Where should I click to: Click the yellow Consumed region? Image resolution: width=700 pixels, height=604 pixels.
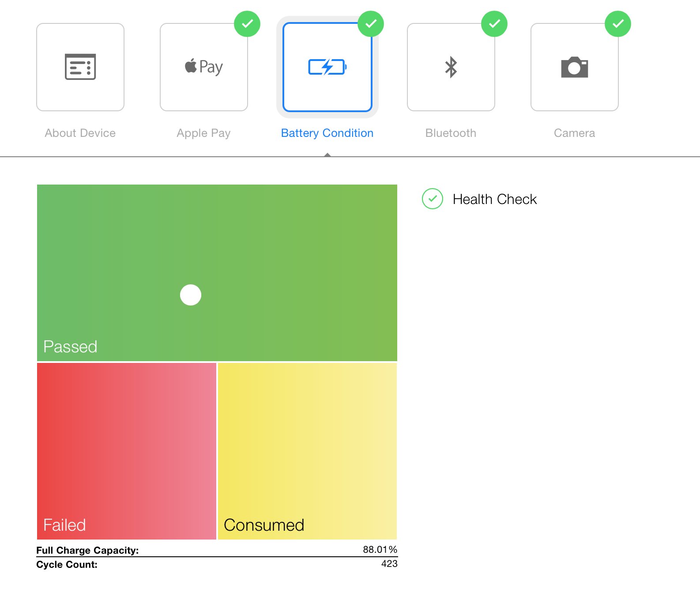(308, 450)
